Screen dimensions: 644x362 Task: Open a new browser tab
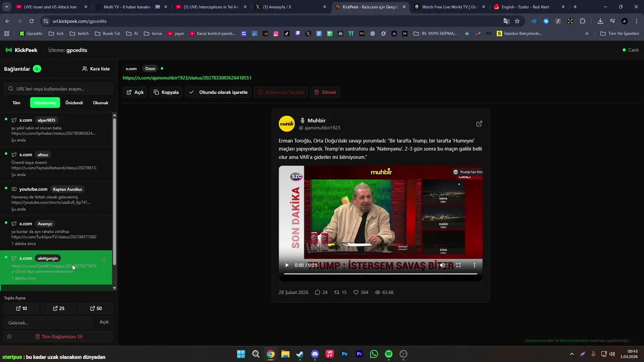coord(575,7)
